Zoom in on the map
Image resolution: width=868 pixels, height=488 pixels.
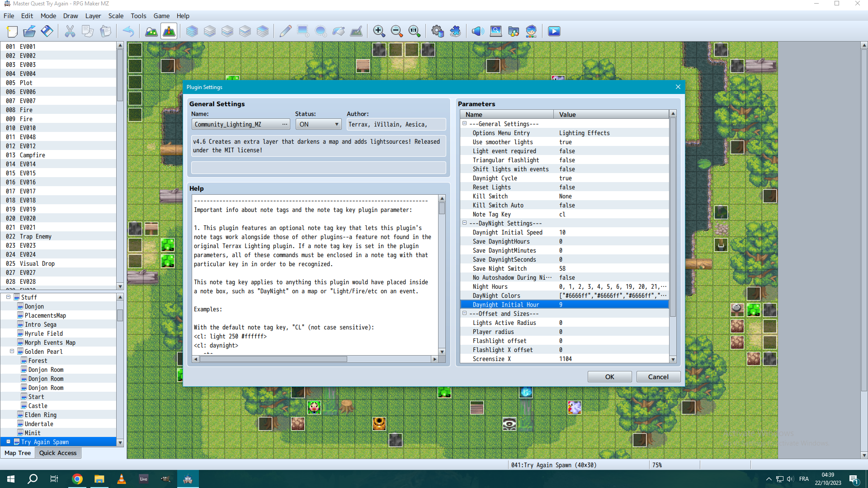point(379,31)
